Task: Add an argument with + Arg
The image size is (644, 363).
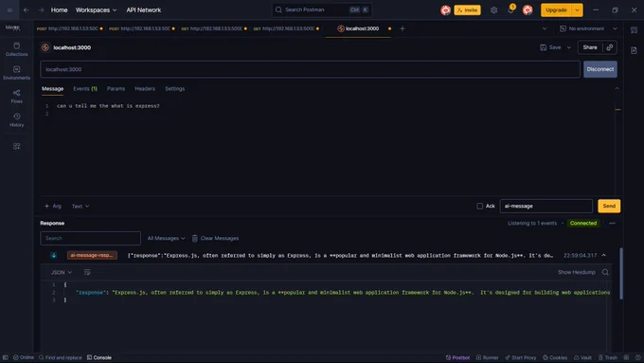Action: coord(53,206)
